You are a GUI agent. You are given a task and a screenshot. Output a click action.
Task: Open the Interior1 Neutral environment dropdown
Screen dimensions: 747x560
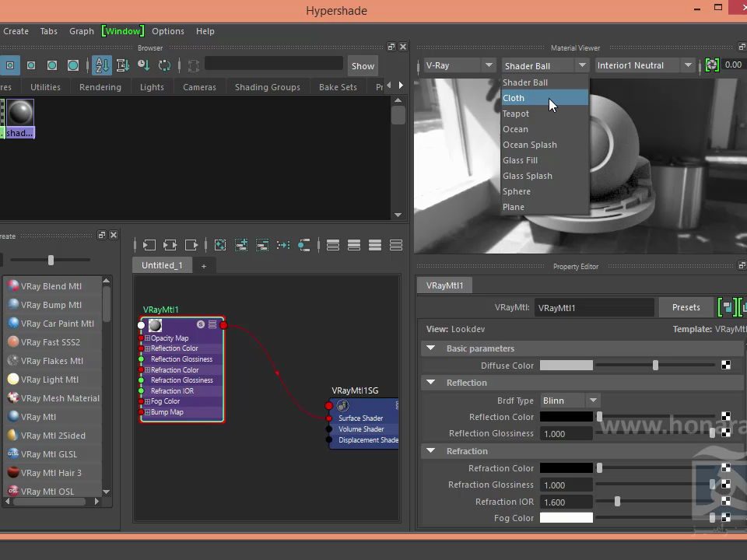[644, 65]
